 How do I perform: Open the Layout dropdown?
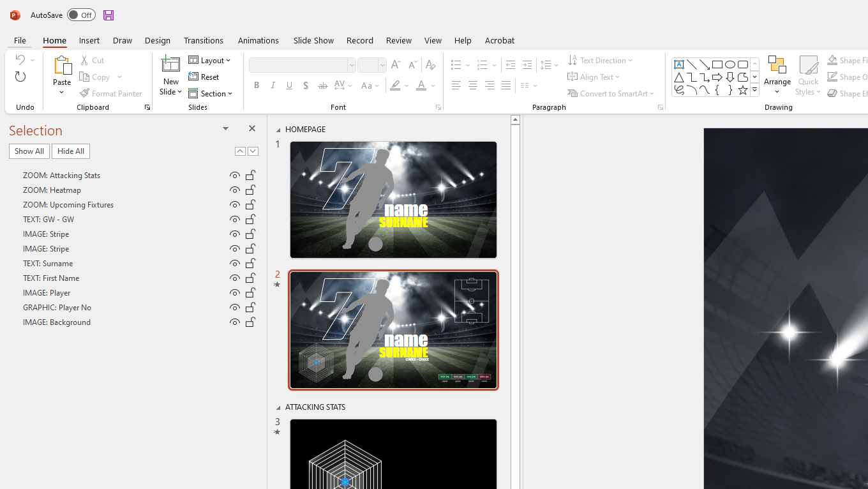coord(210,61)
